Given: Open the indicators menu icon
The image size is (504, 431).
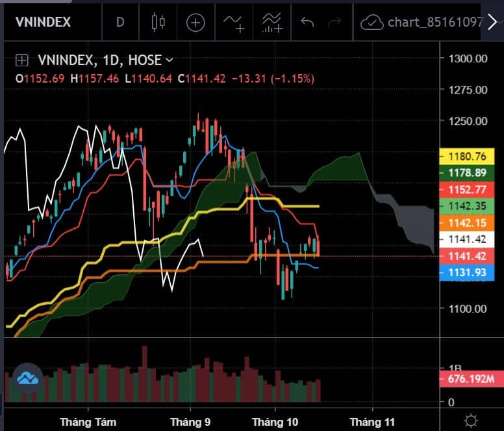Looking at the screenshot, I should pos(234,23).
